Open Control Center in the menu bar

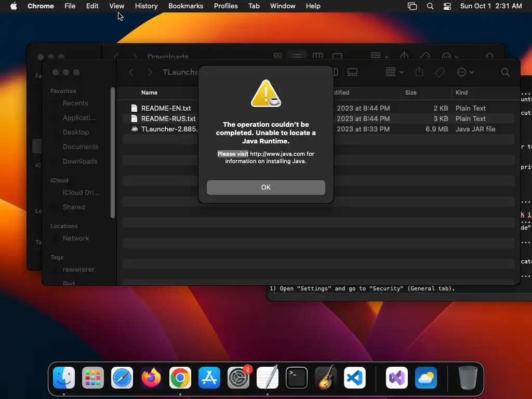coord(447,6)
